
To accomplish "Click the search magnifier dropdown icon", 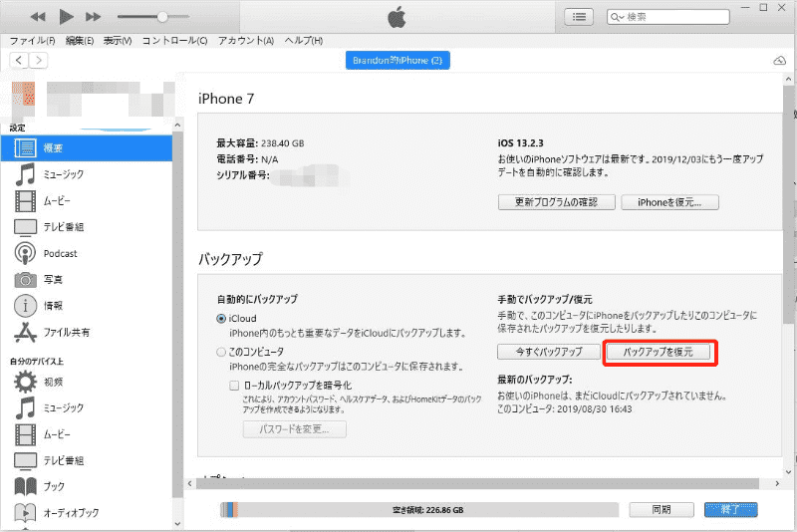I will click(617, 17).
